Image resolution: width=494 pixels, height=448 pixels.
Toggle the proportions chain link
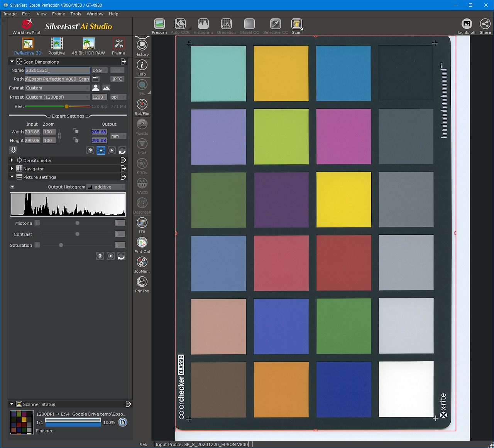(59, 136)
